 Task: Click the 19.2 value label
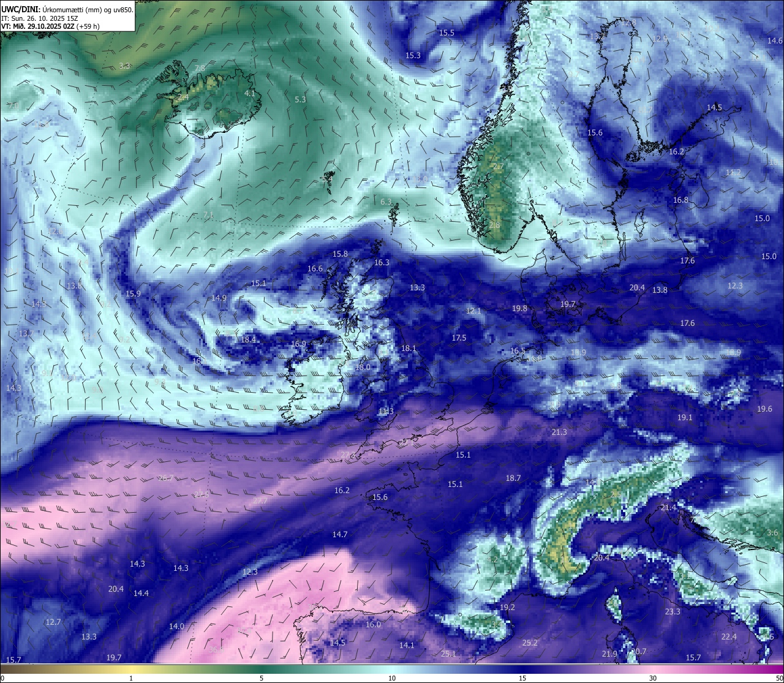507,607
